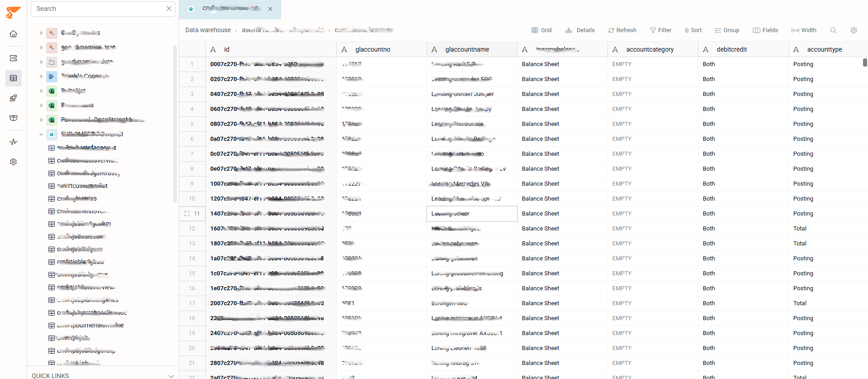The height and width of the screenshot is (379, 868).
Task: Refresh the table data
Action: click(622, 30)
